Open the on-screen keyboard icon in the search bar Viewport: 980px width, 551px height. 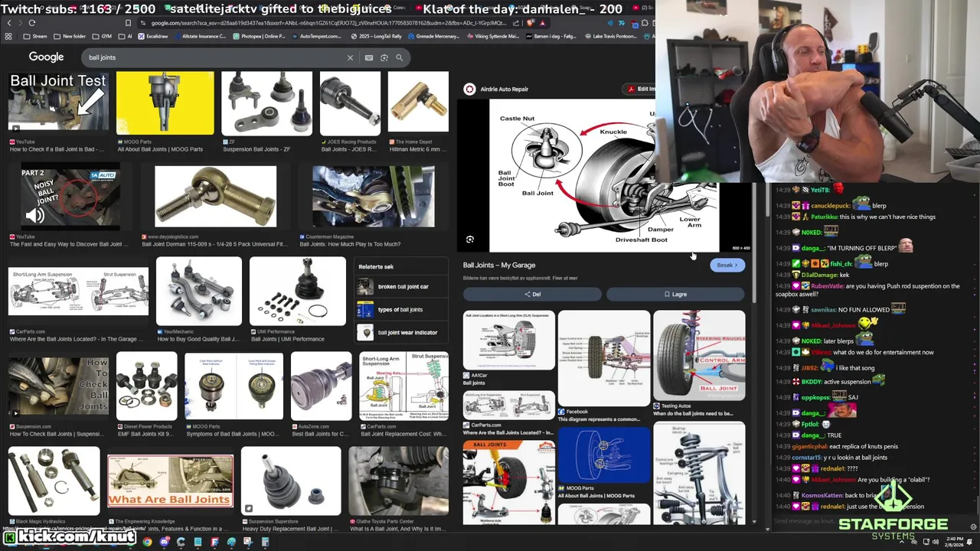369,57
